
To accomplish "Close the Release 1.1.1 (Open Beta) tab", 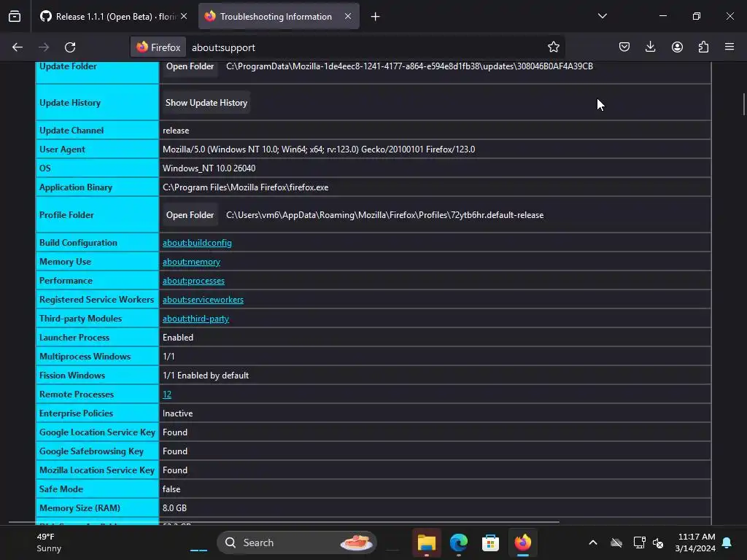I will point(184,16).
